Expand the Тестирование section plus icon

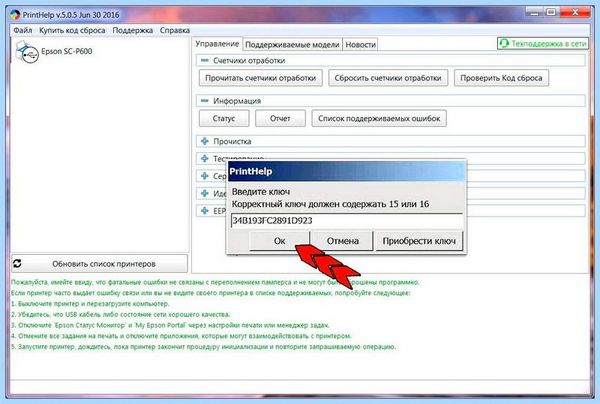[205, 158]
